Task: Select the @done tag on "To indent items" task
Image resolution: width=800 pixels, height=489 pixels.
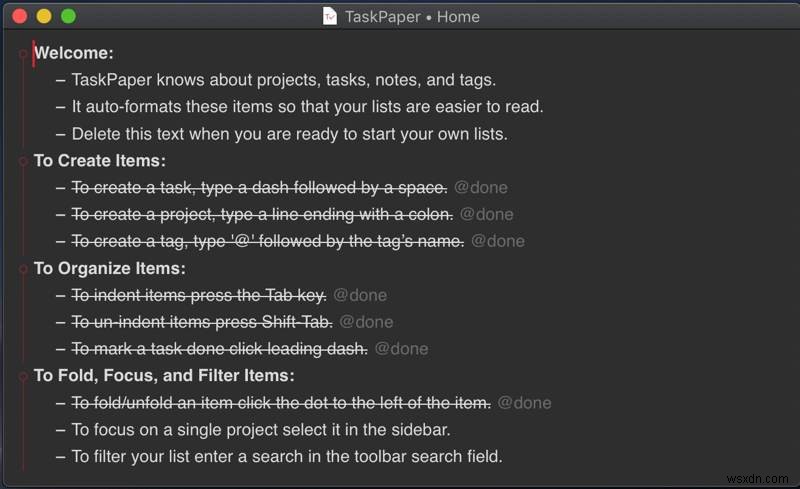Action: 360,295
